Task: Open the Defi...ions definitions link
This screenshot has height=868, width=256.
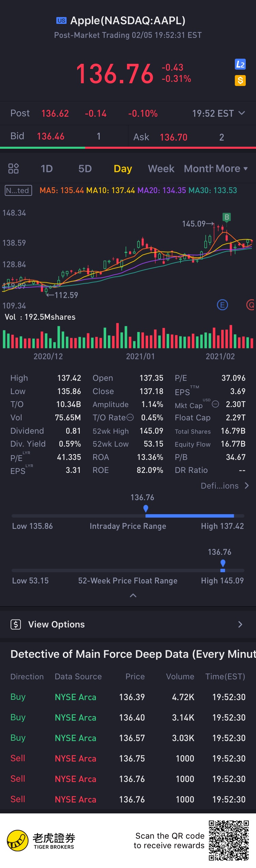Action: point(225,486)
